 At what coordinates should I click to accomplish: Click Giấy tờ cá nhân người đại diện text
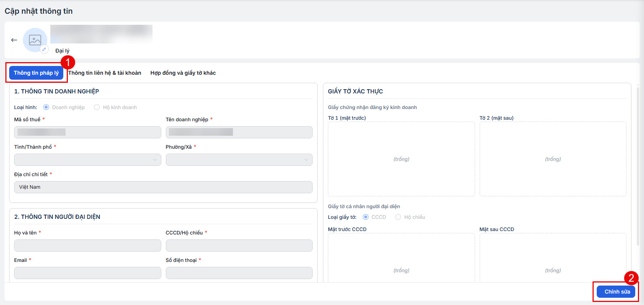point(364,206)
